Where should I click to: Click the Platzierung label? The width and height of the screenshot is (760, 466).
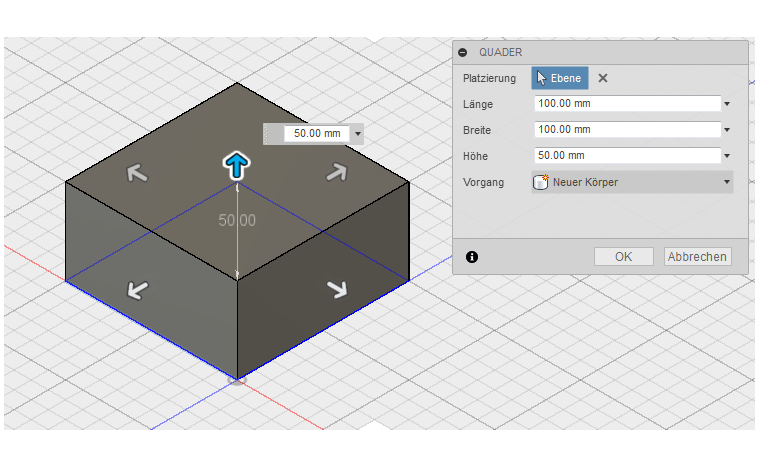point(489,79)
